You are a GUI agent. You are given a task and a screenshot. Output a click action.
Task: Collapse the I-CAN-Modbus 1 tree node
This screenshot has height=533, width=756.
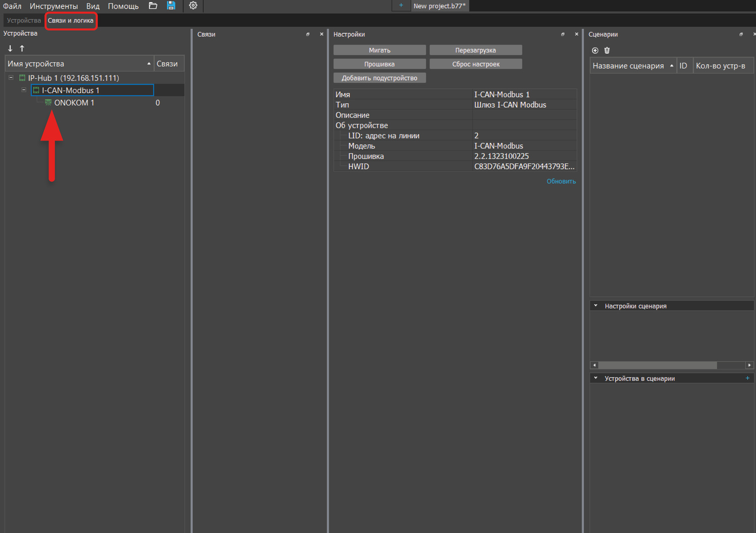pyautogui.click(x=24, y=90)
